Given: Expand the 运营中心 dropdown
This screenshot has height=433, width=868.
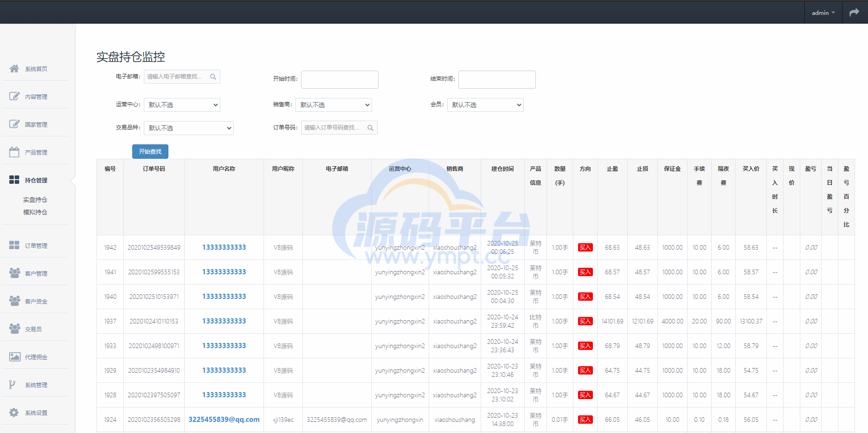Looking at the screenshot, I should [x=182, y=105].
